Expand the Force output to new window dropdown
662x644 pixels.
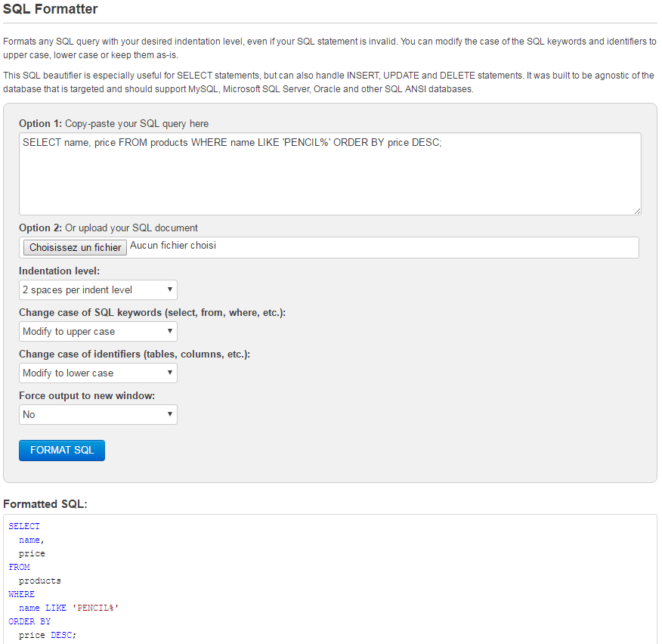[x=98, y=414]
